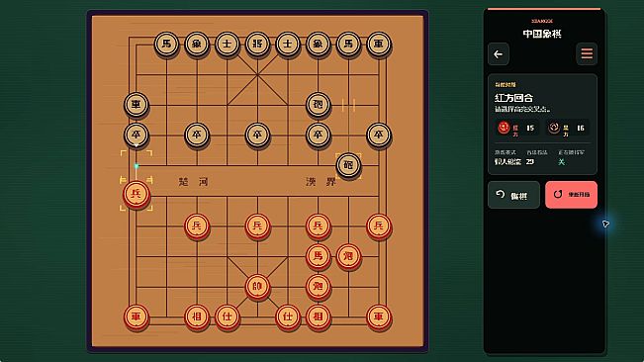This screenshot has width=644, height=362.
Task: Click the red side piece count 15
Action: click(530, 128)
